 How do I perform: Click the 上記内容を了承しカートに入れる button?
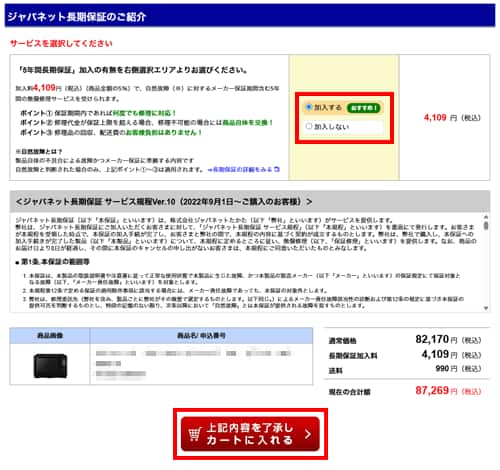[x=250, y=434]
